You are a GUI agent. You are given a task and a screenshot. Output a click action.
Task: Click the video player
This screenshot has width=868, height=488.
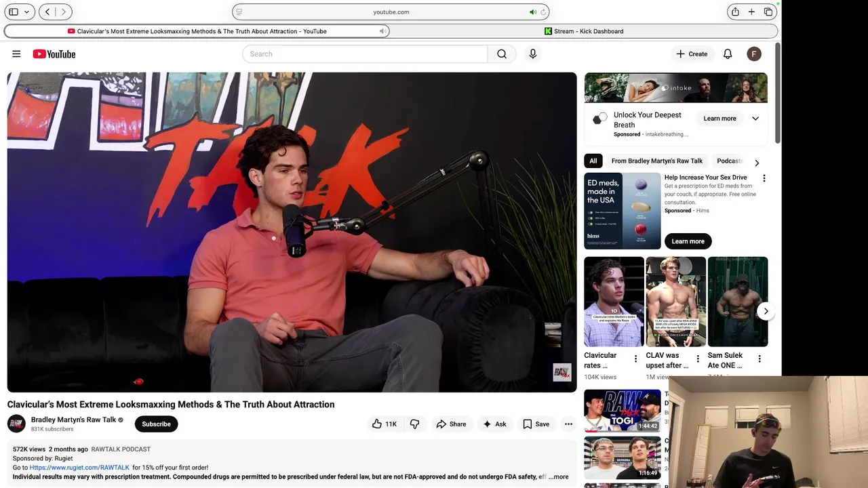tap(292, 232)
